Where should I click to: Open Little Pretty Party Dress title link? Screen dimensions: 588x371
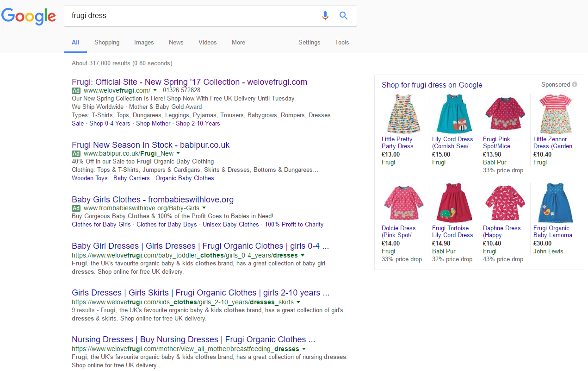[402, 143]
